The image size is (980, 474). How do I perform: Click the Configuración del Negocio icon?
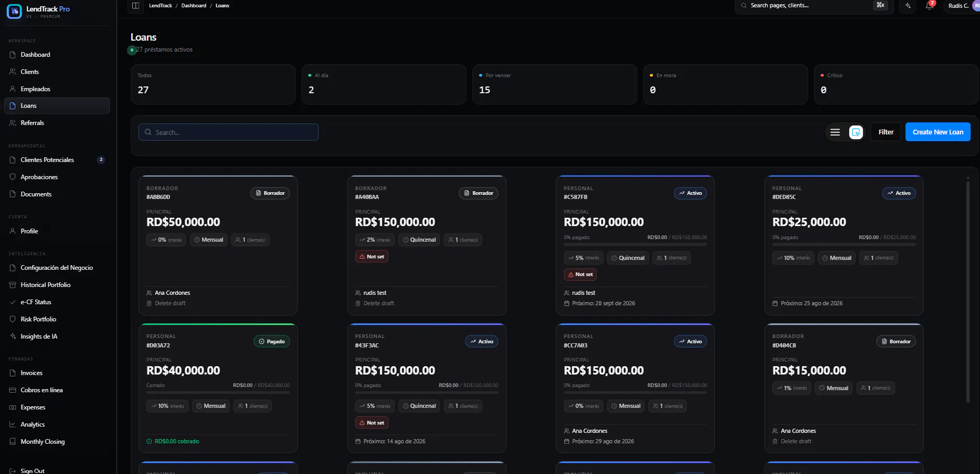point(12,268)
